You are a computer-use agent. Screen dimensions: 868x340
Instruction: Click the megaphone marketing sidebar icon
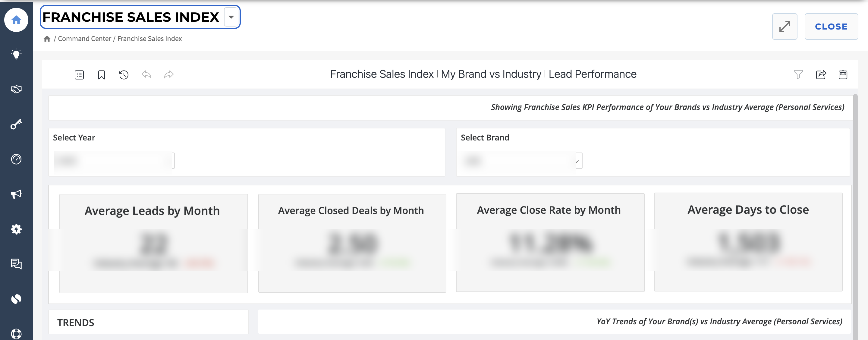(x=16, y=194)
